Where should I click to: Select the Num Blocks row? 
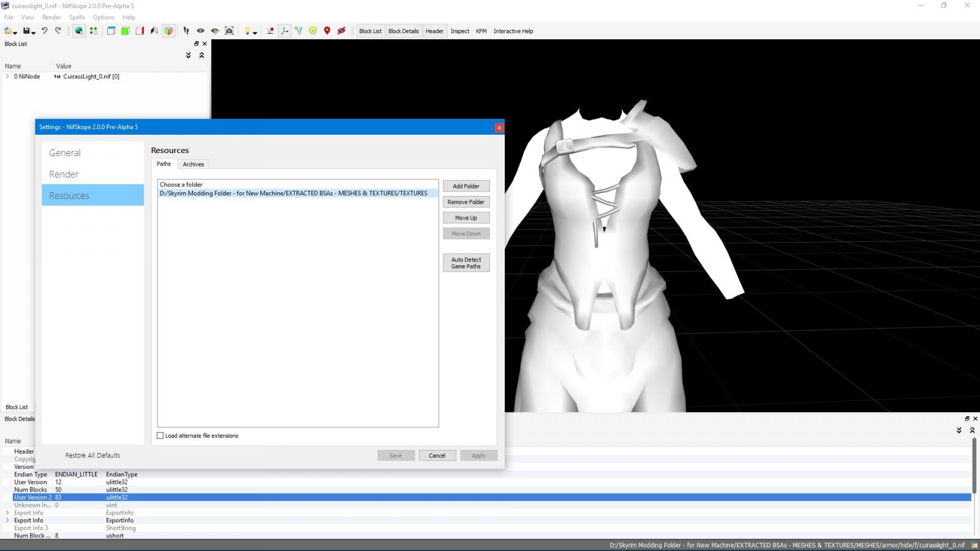click(491, 490)
